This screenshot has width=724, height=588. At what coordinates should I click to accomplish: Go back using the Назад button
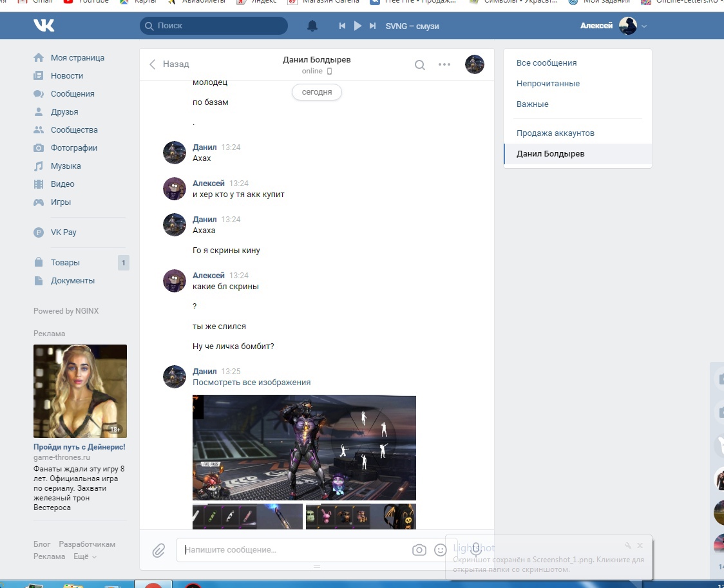tap(169, 64)
